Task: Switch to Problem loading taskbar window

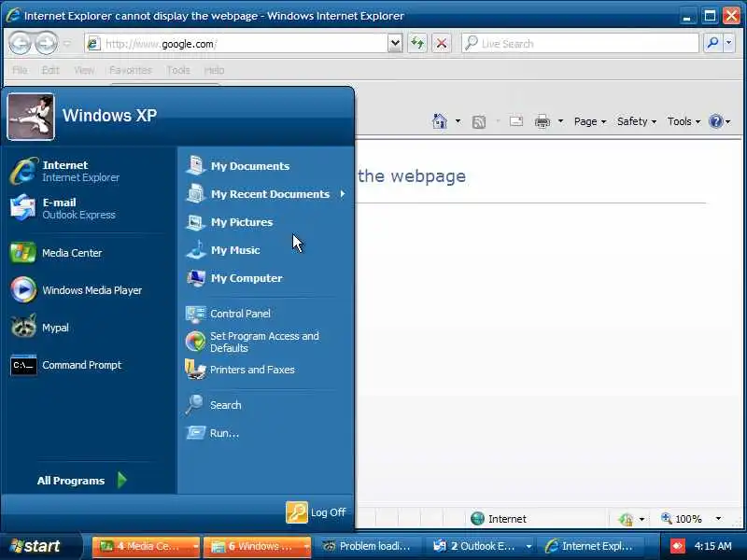Action: pos(368,546)
